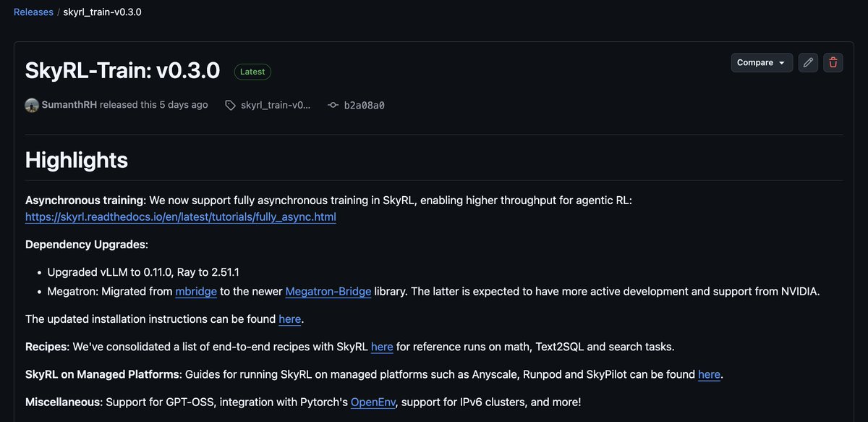The image size is (868, 422).
Task: Click the 'Miscellaneous' bold text
Action: [x=62, y=402]
